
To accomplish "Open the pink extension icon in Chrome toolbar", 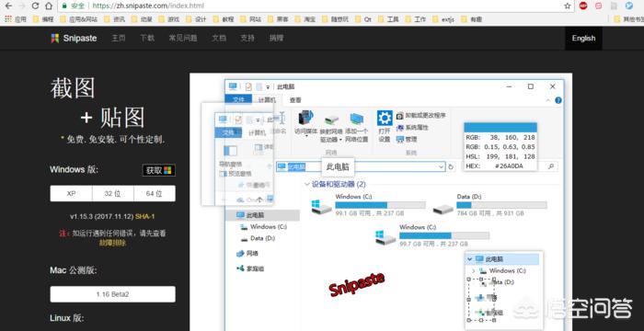I will (599, 6).
